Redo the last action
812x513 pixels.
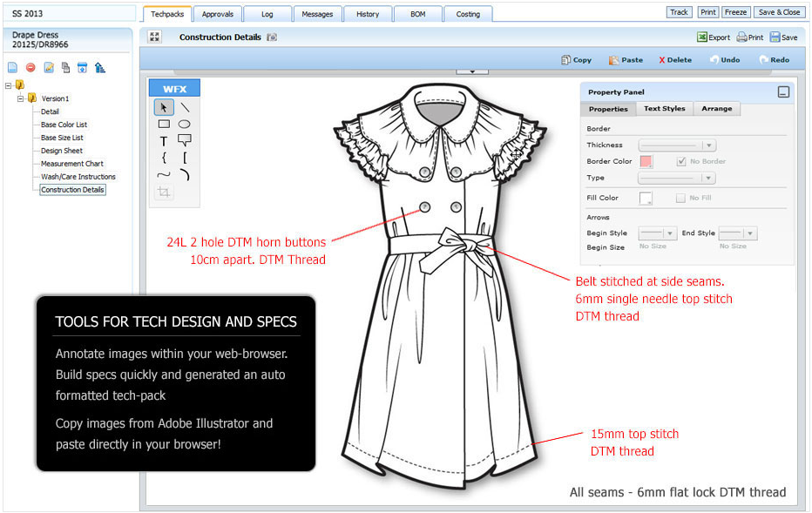775,60
